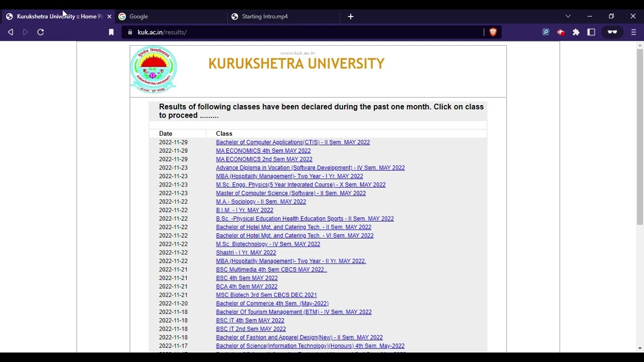The image size is (644, 362).
Task: Open Advance Diploma in Vocation Software Development link
Action: coord(310,168)
